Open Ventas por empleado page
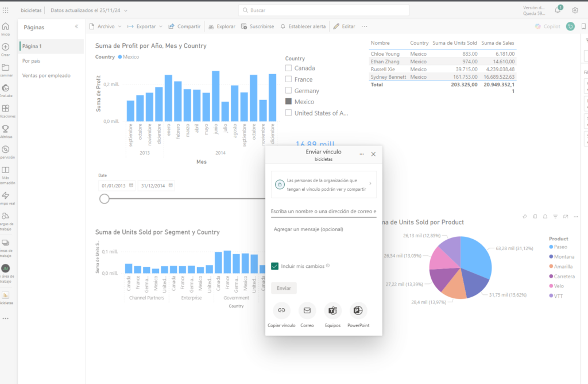The width and height of the screenshot is (588, 384). [x=47, y=75]
